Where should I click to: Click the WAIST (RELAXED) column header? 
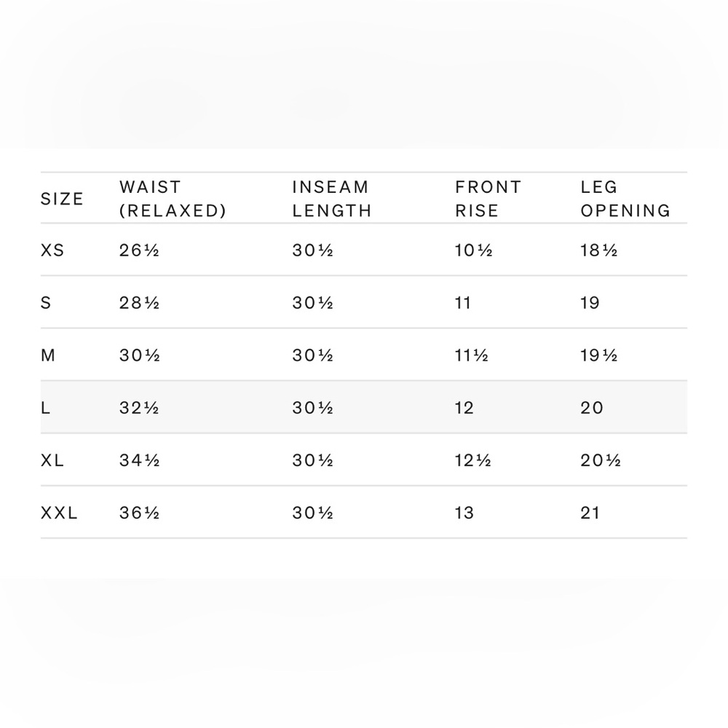click(x=173, y=199)
